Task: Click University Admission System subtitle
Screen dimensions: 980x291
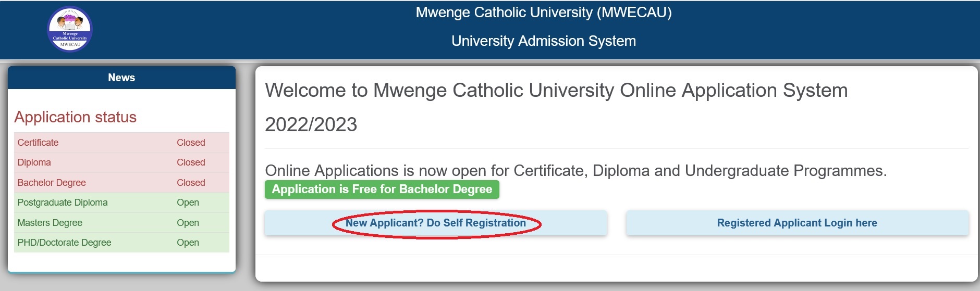Action: pos(543,41)
